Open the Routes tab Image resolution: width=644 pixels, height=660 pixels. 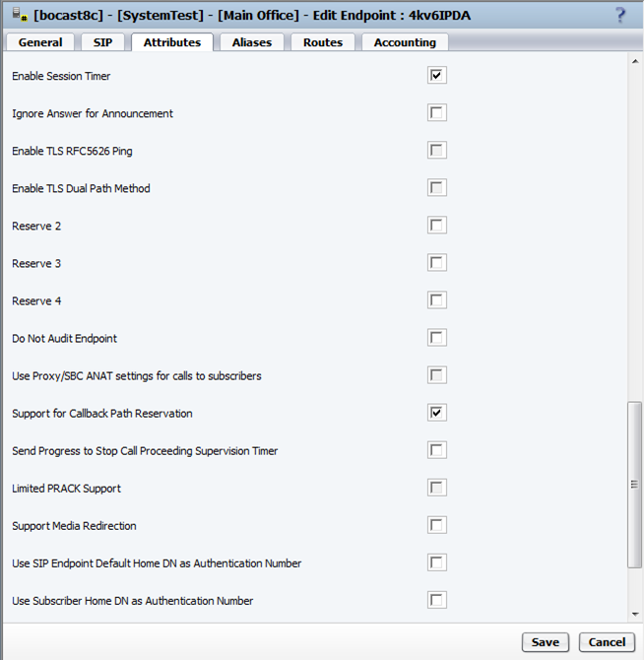point(323,42)
